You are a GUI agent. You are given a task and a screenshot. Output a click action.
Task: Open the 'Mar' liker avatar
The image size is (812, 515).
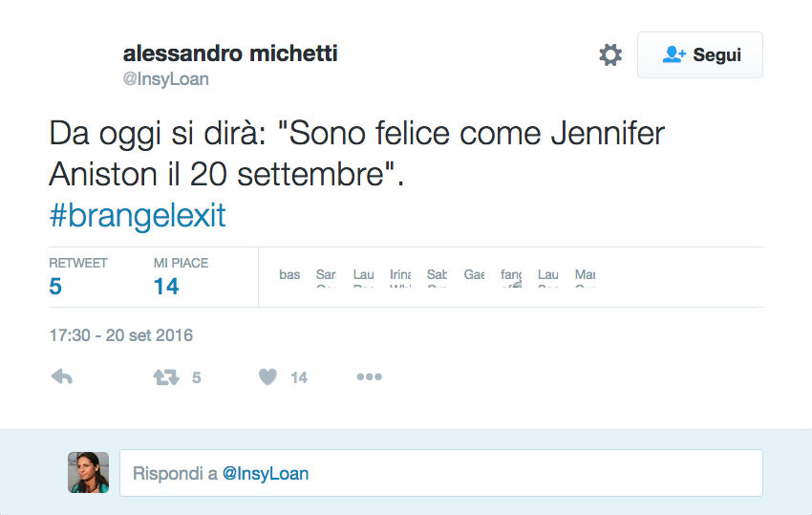(586, 277)
